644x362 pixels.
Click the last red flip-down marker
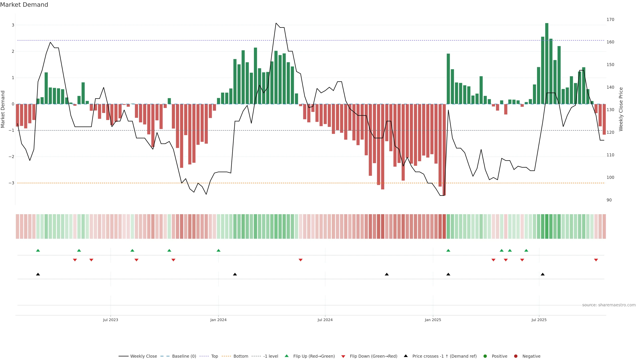pos(596,260)
